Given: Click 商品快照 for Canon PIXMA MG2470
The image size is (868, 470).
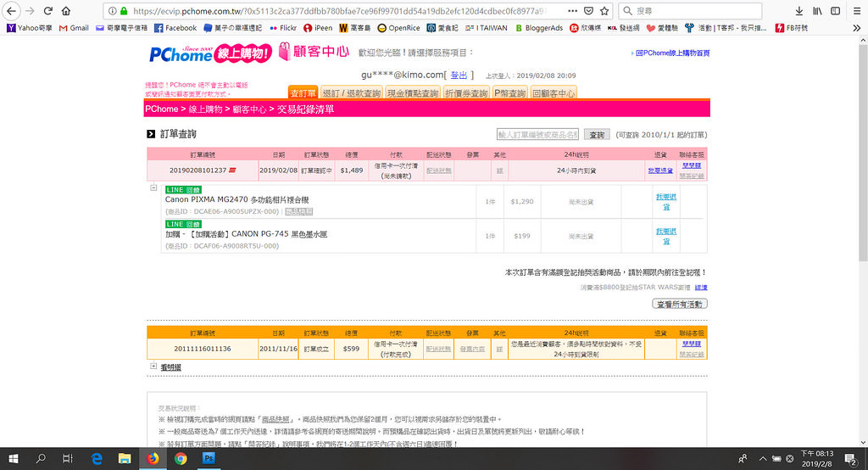Looking at the screenshot, I should pos(299,212).
